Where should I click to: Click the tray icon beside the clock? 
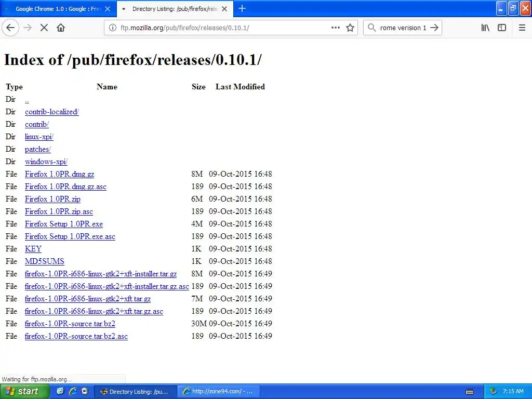(x=493, y=392)
